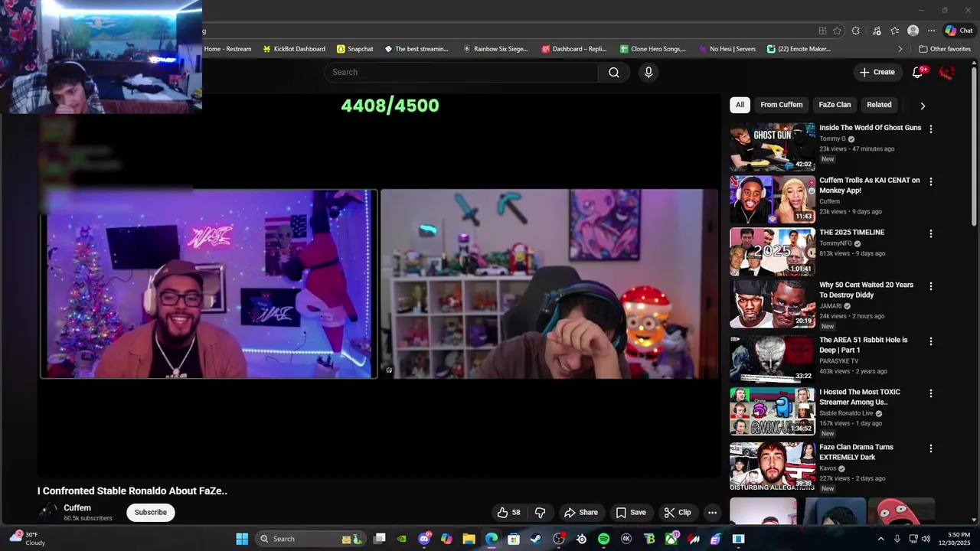Open more actions ellipsis under video

pos(712,513)
